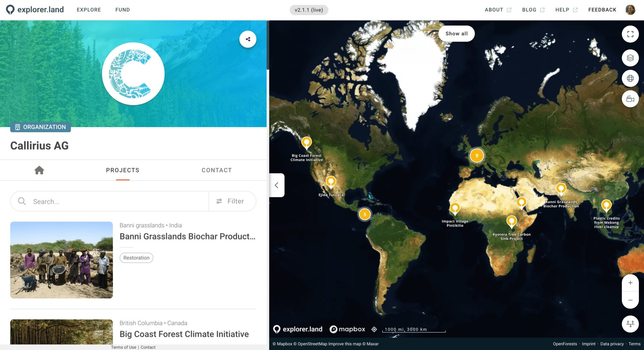The image size is (644, 350).
Task: Open the Big Coast Forest thumbnail
Action: [x=61, y=332]
